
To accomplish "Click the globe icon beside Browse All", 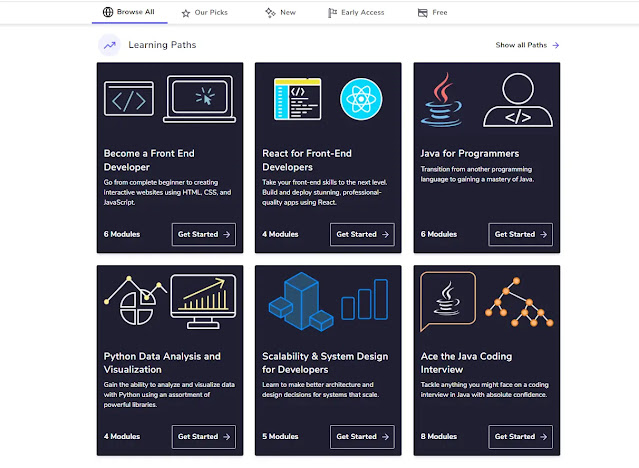I will [108, 12].
